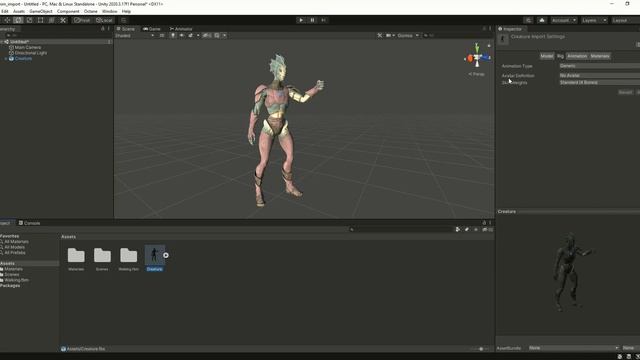Lock the Hierarchy panel
Image resolution: width=640 pixels, height=360 pixels.
point(102,29)
